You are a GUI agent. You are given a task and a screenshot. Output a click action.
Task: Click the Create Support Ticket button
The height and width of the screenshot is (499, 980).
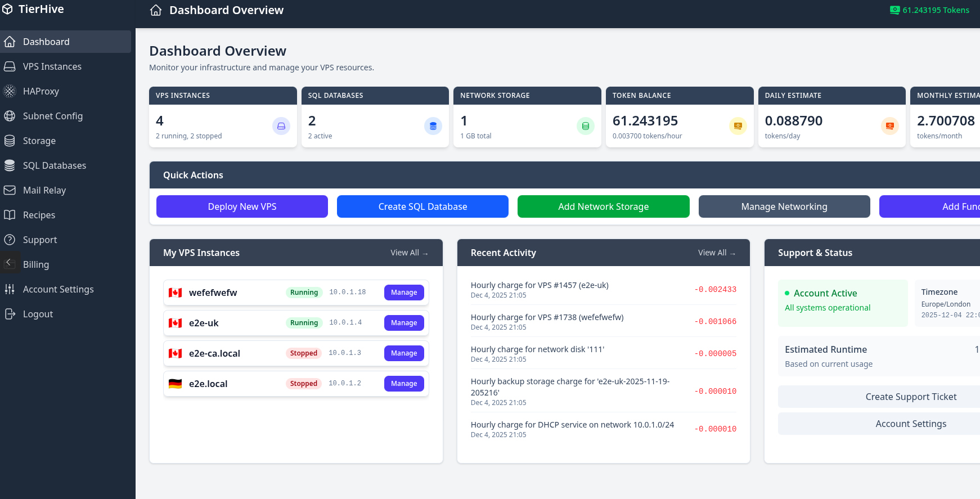(x=910, y=397)
